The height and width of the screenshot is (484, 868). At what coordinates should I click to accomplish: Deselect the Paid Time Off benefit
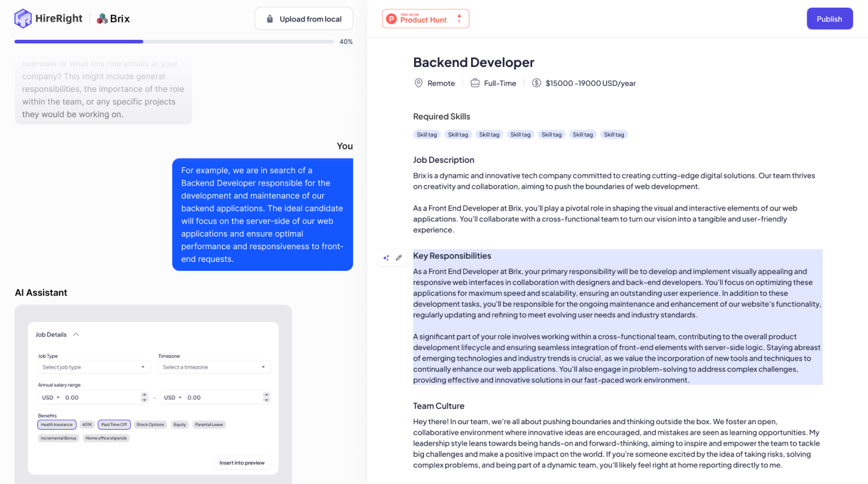[x=114, y=425]
